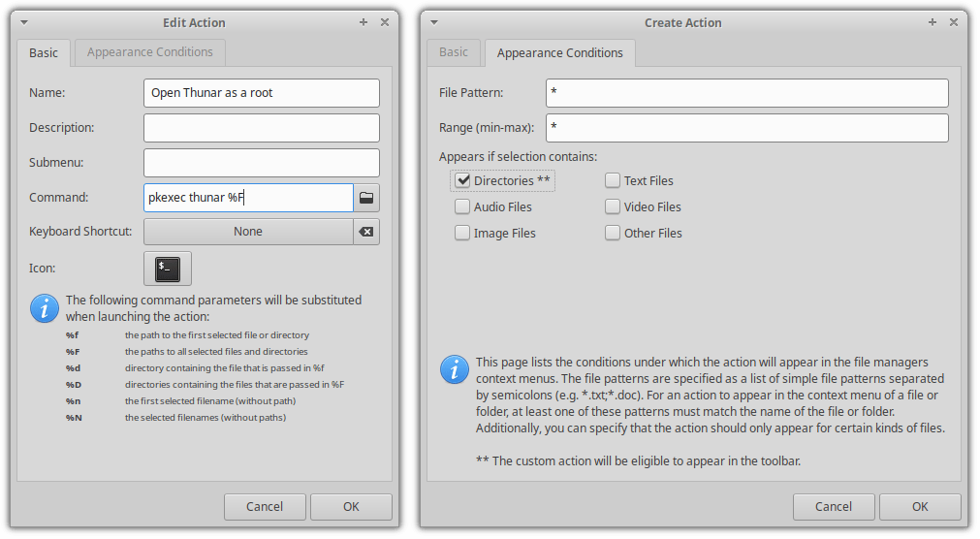980x539 pixels.
Task: Switch to Appearance Conditions tab in Edit Action
Action: [150, 52]
